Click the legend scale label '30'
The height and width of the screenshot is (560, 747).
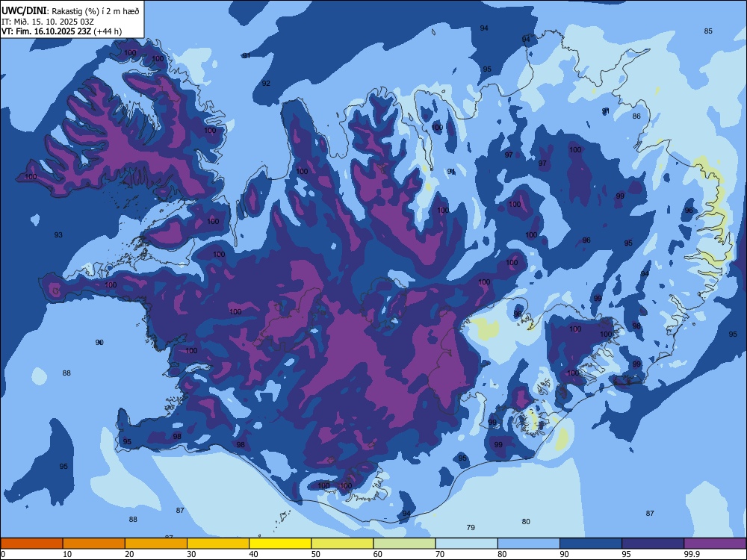(x=191, y=554)
